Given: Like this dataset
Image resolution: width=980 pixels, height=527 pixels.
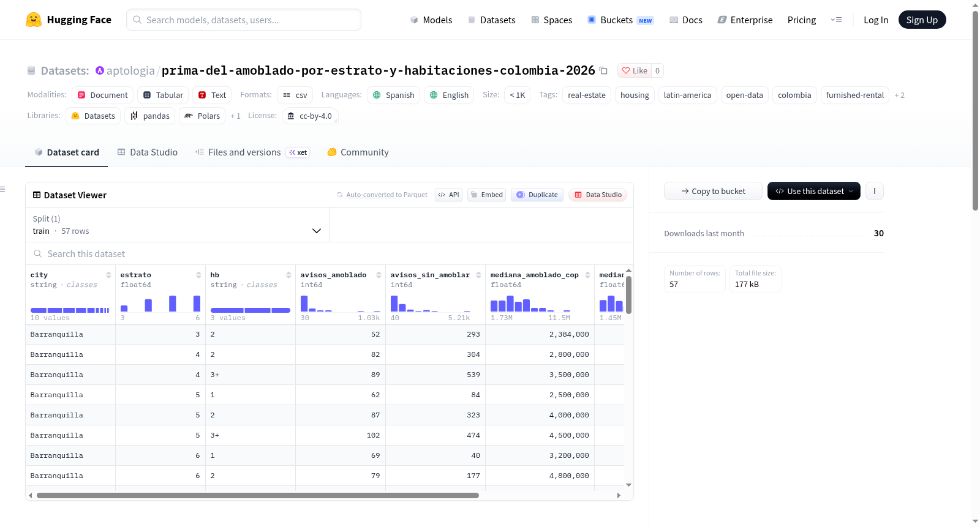Looking at the screenshot, I should tap(635, 70).
